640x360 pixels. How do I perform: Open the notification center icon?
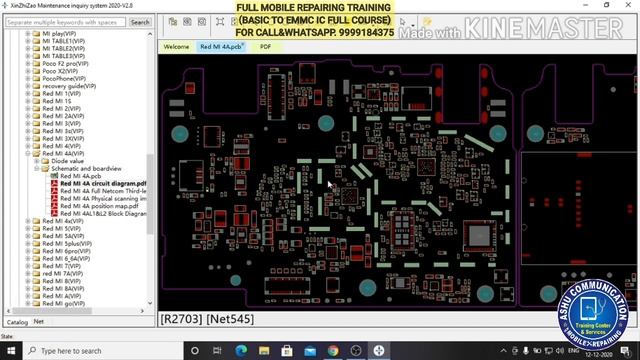point(625,351)
